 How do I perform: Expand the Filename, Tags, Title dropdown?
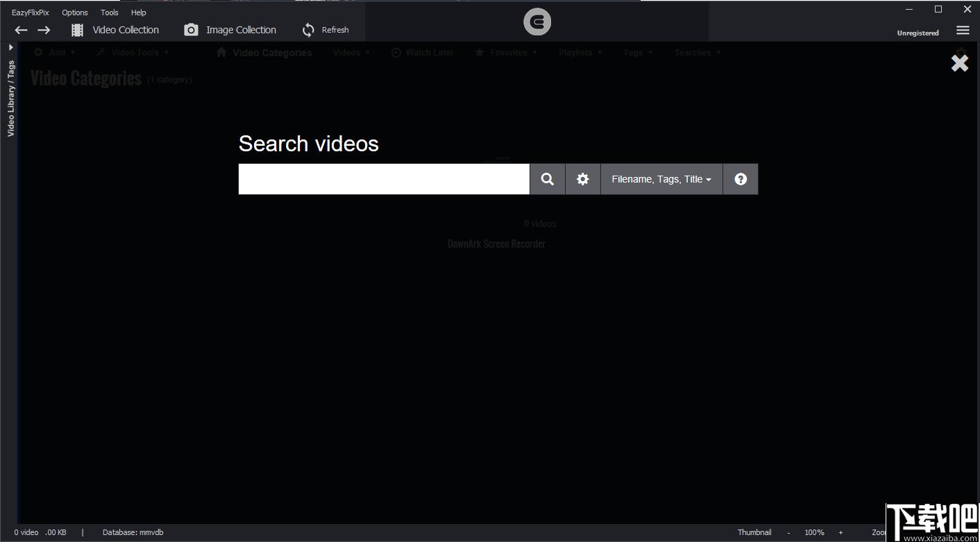(x=661, y=179)
